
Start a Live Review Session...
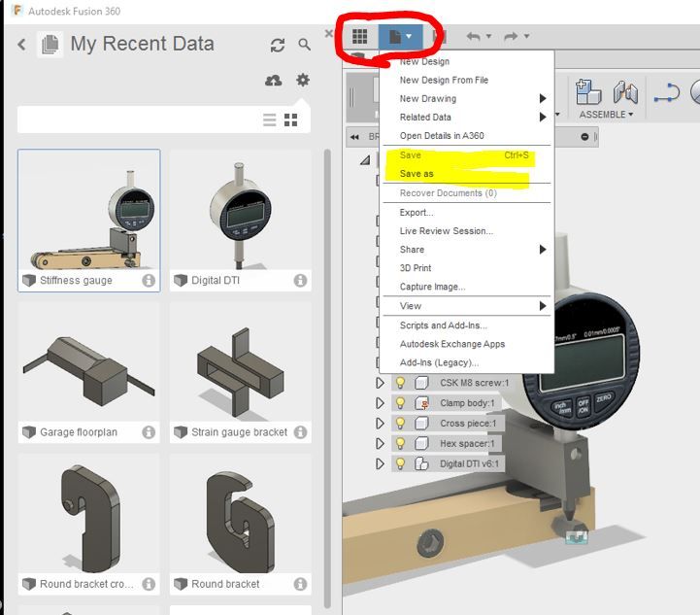click(x=467, y=231)
